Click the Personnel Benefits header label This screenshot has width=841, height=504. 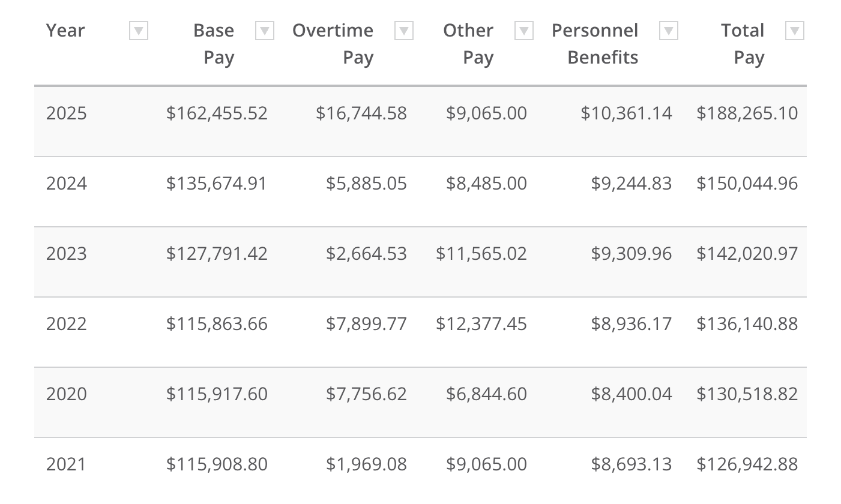[x=595, y=44]
